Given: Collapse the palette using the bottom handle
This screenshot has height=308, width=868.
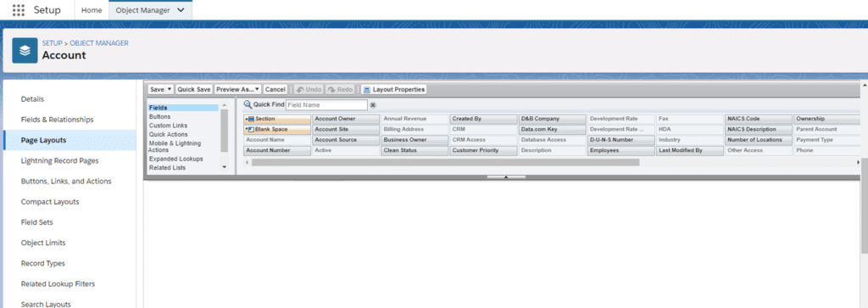Looking at the screenshot, I should (x=506, y=176).
